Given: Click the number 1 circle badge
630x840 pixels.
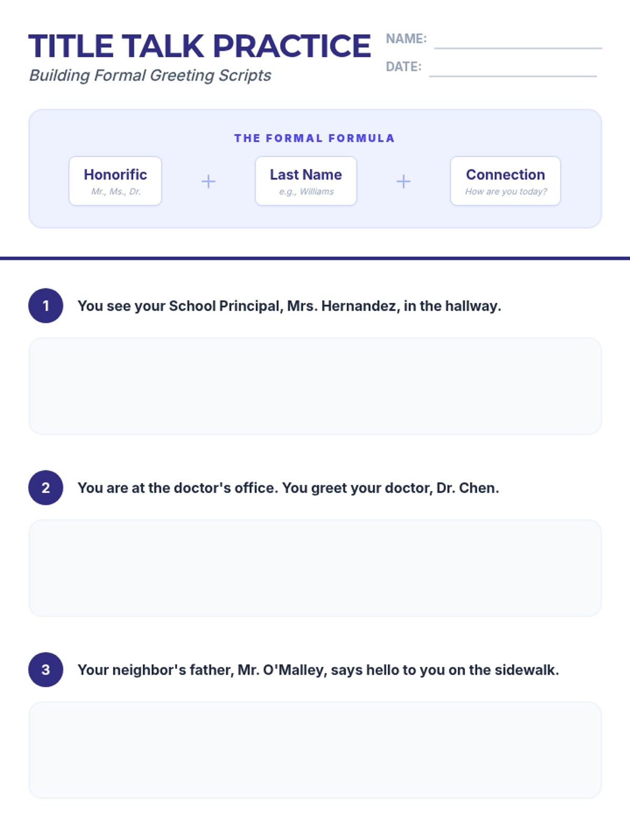Looking at the screenshot, I should point(46,306).
